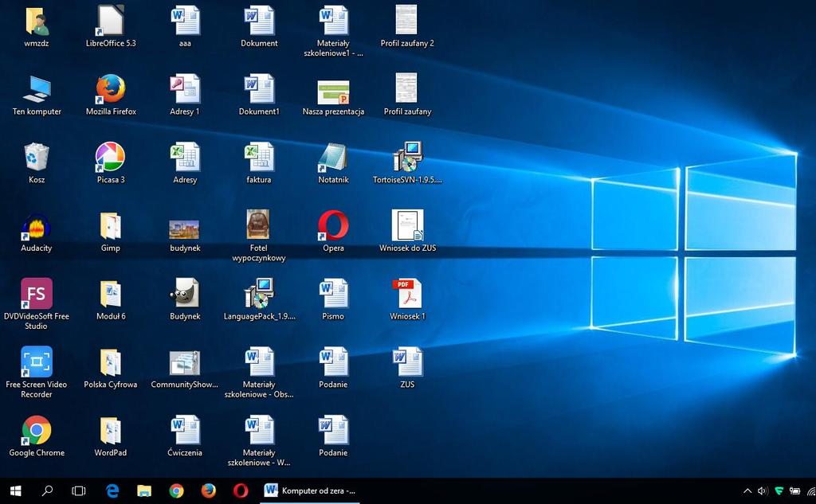
Task: Click the "Wniosek do ZUS" label text
Action: 407,248
